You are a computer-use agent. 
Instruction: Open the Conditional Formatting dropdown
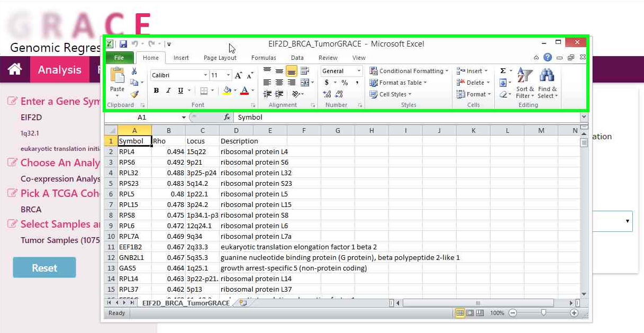coord(409,71)
